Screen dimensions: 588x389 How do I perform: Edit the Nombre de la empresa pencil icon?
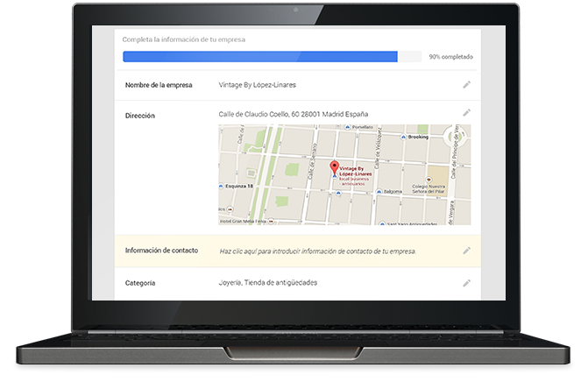pyautogui.click(x=466, y=85)
